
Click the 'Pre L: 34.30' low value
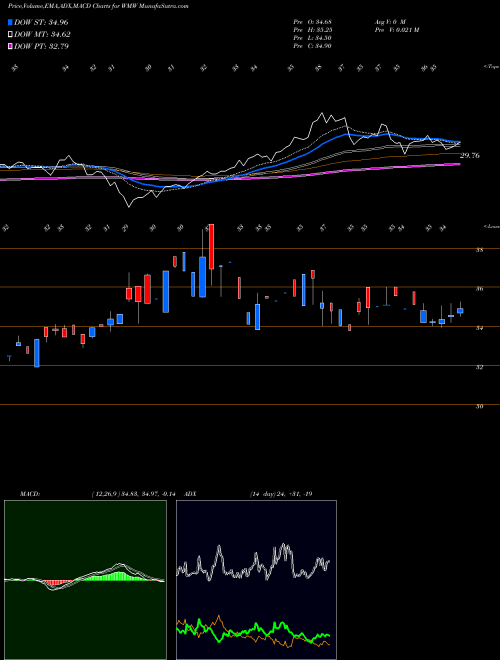[x=313, y=38]
